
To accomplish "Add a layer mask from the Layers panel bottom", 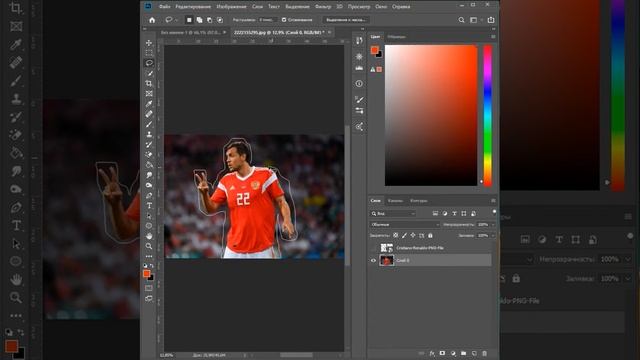I will click(442, 353).
